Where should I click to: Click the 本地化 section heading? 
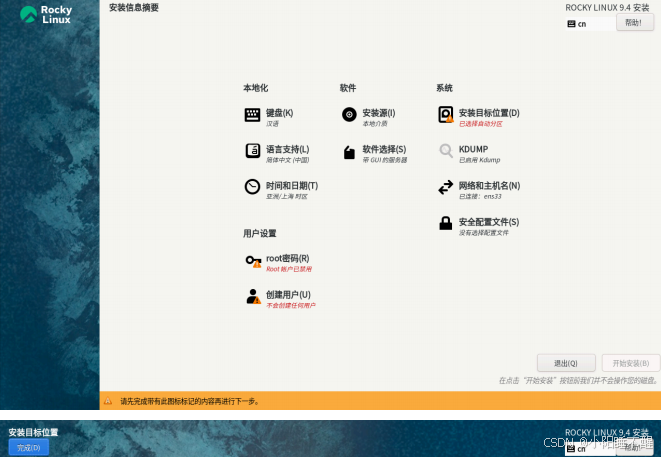(x=255, y=88)
